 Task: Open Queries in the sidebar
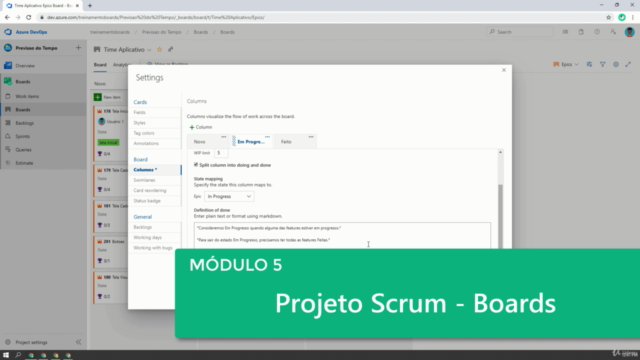click(23, 150)
